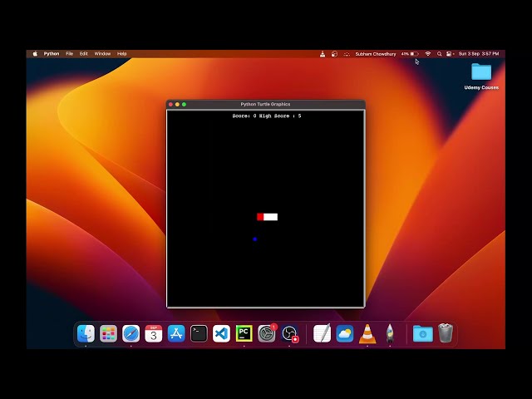Open the Calendar app in the Dock
532x399 pixels.
pos(153,333)
